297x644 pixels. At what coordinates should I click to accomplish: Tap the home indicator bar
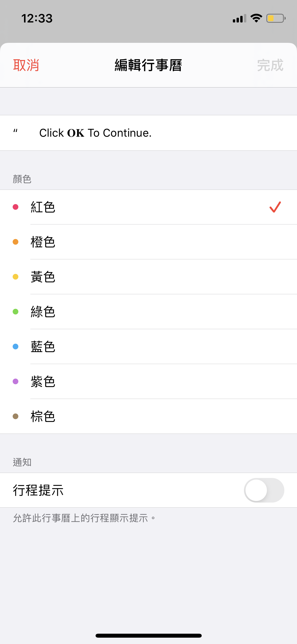pos(148,636)
